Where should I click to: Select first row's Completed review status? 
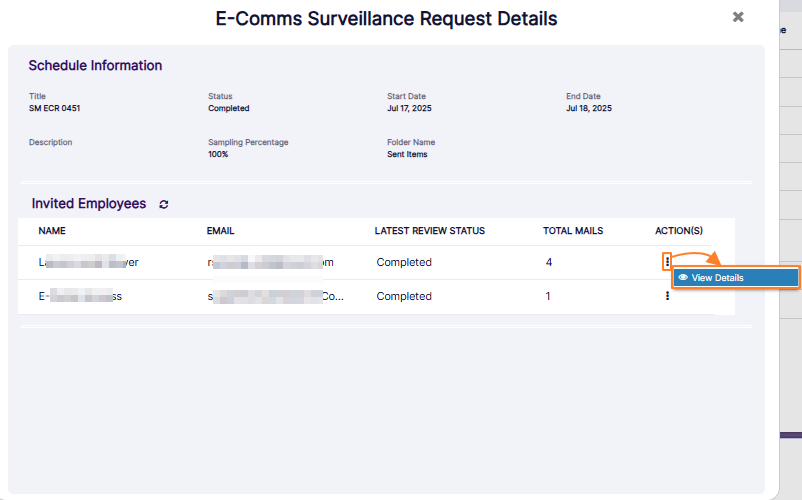(404, 262)
